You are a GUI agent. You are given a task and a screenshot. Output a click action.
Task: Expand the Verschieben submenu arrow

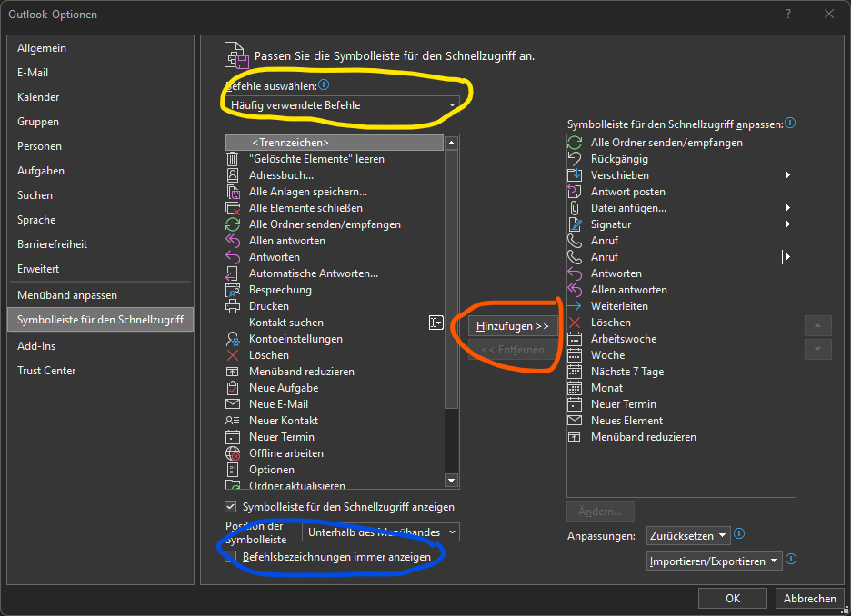787,175
